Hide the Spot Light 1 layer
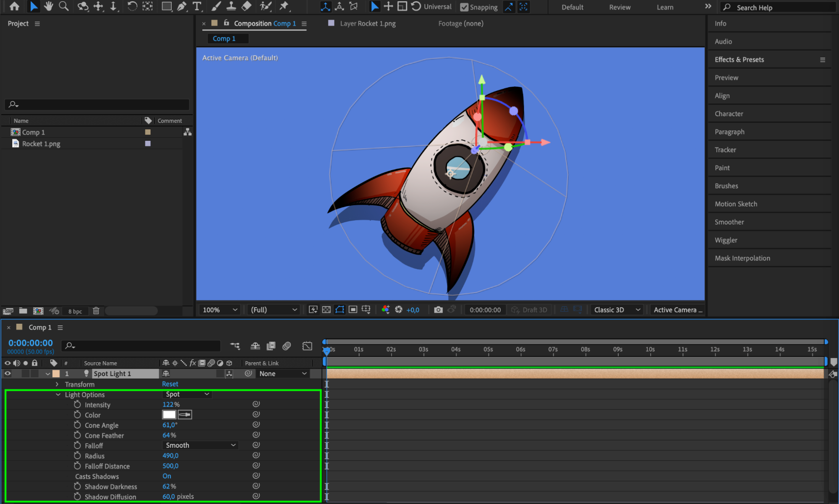The image size is (839, 504). (x=8, y=374)
